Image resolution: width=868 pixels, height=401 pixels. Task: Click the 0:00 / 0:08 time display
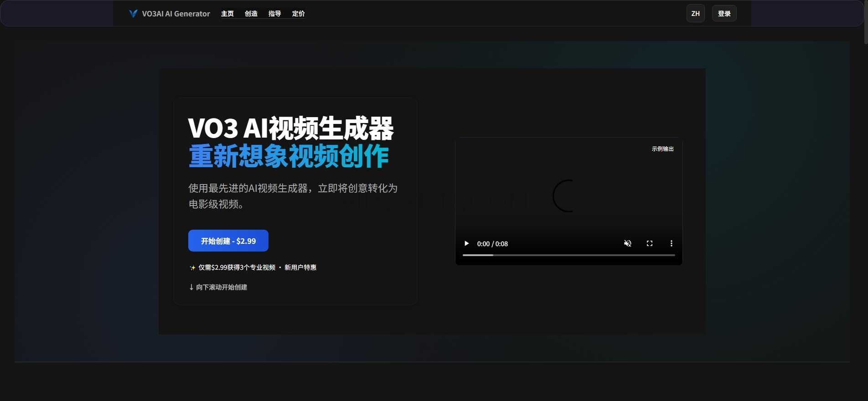[x=492, y=244]
